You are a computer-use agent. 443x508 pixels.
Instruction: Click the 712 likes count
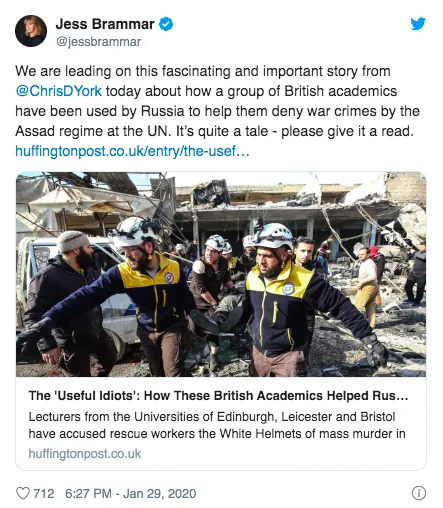point(44,493)
